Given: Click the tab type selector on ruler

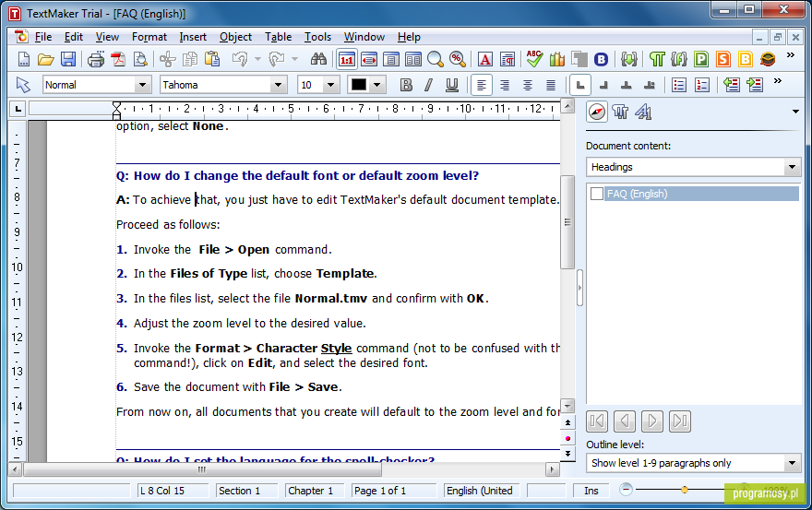Looking at the screenshot, I should (18, 109).
